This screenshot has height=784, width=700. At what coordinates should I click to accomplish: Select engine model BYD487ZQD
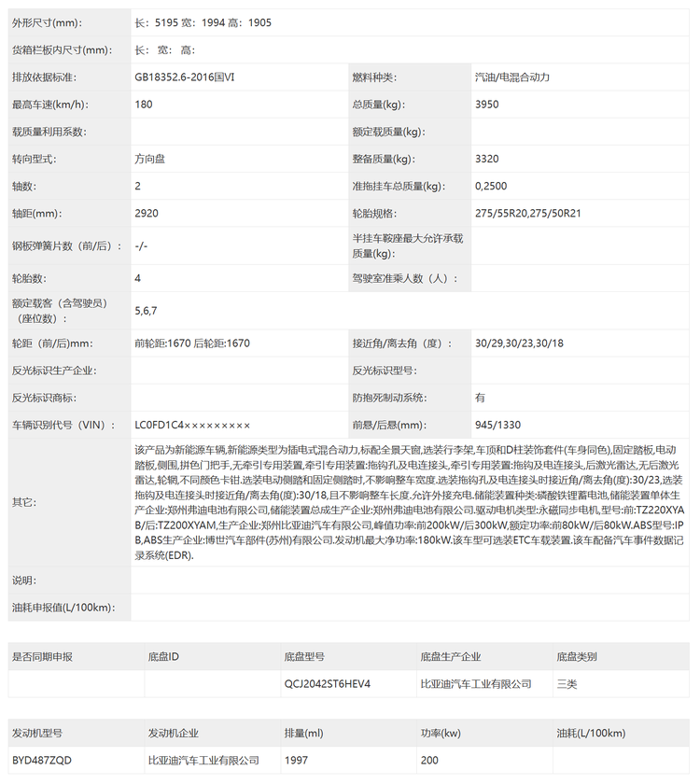(x=44, y=761)
